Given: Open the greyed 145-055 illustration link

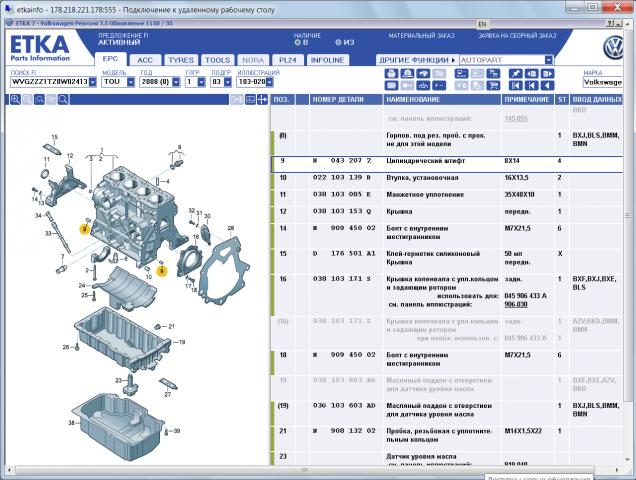Looking at the screenshot, I should 516,118.
